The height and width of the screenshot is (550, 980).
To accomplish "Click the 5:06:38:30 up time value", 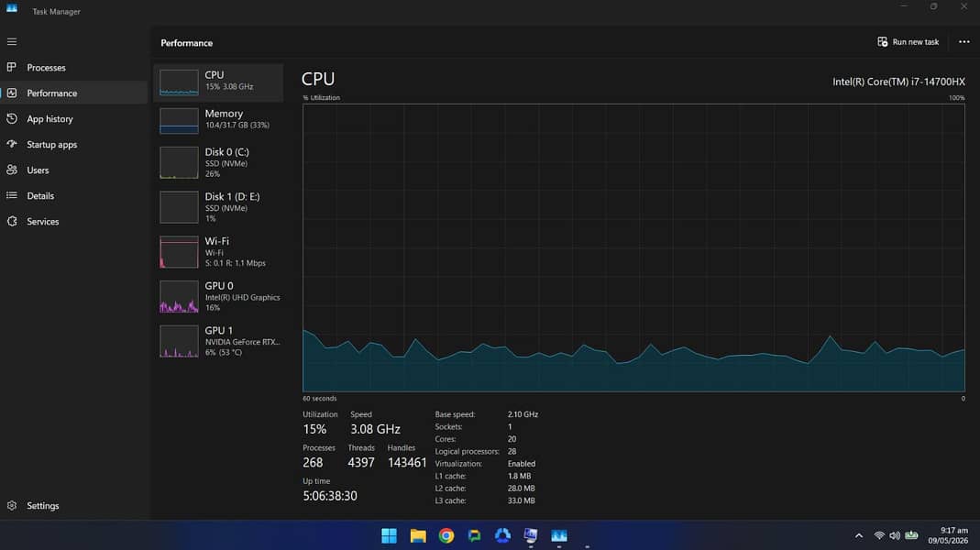I will tap(330, 496).
